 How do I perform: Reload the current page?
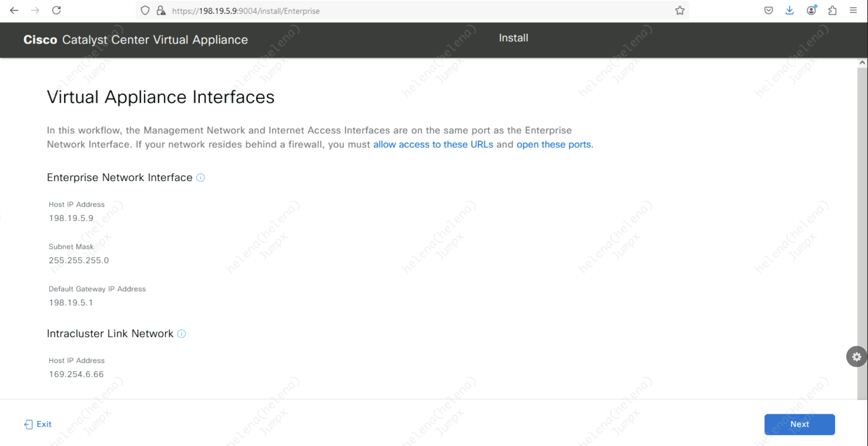coord(56,11)
